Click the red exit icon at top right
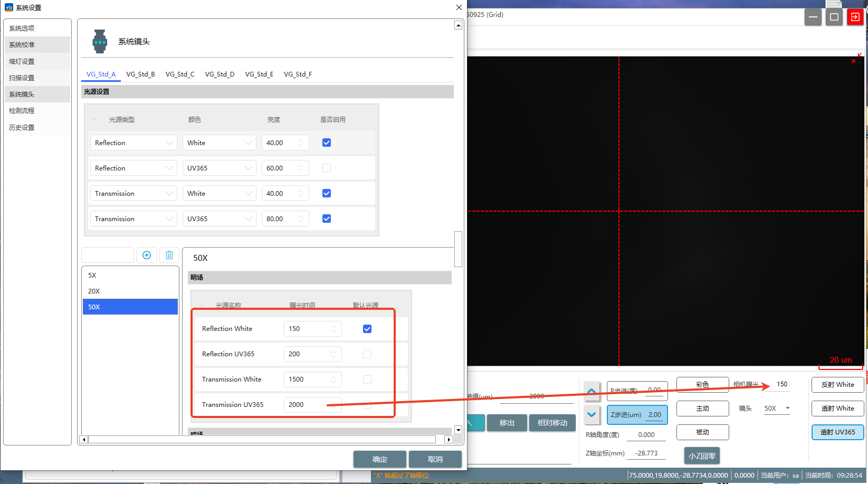Image resolution: width=868 pixels, height=484 pixels. (x=855, y=17)
